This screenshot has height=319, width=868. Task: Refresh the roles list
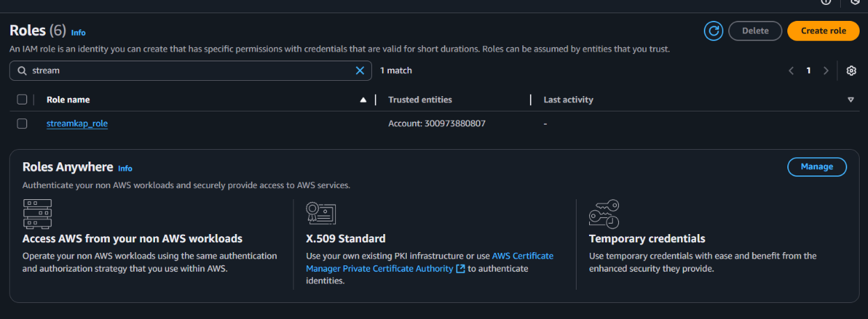click(x=713, y=31)
